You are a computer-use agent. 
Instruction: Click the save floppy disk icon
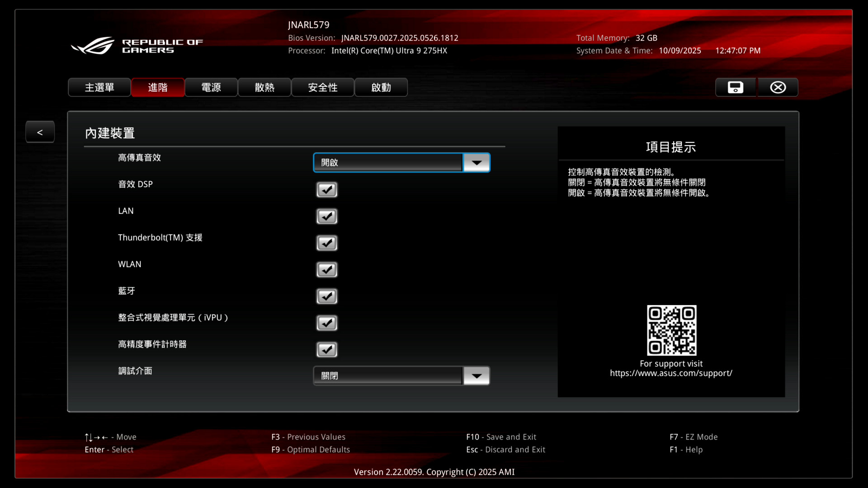coord(735,87)
